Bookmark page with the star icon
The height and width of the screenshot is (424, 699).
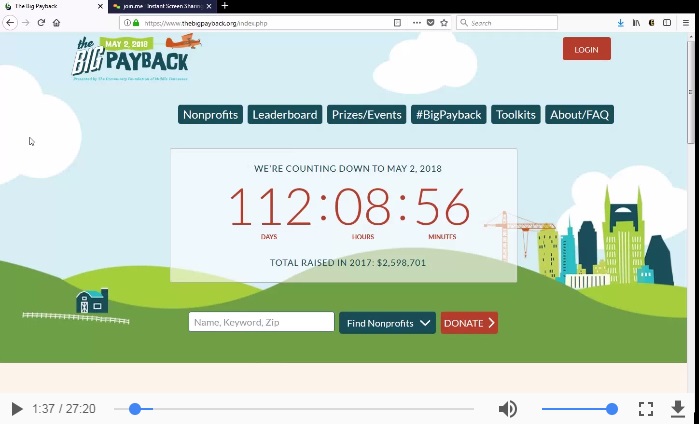(x=444, y=23)
